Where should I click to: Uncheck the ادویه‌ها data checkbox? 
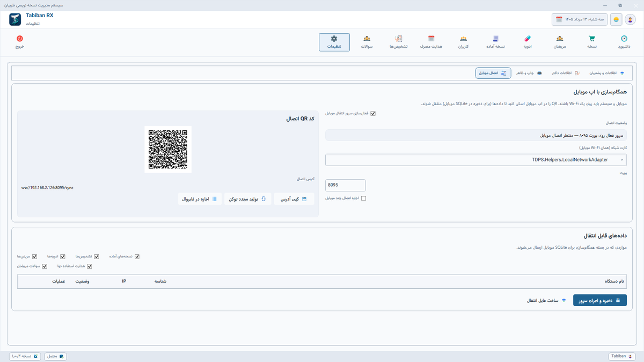63,256
